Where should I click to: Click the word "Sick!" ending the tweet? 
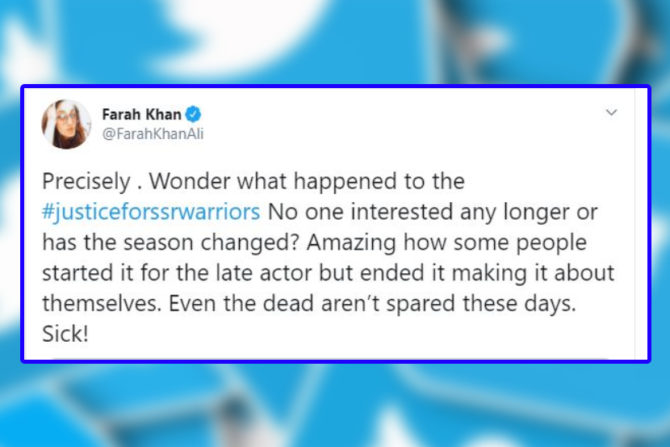click(x=64, y=331)
